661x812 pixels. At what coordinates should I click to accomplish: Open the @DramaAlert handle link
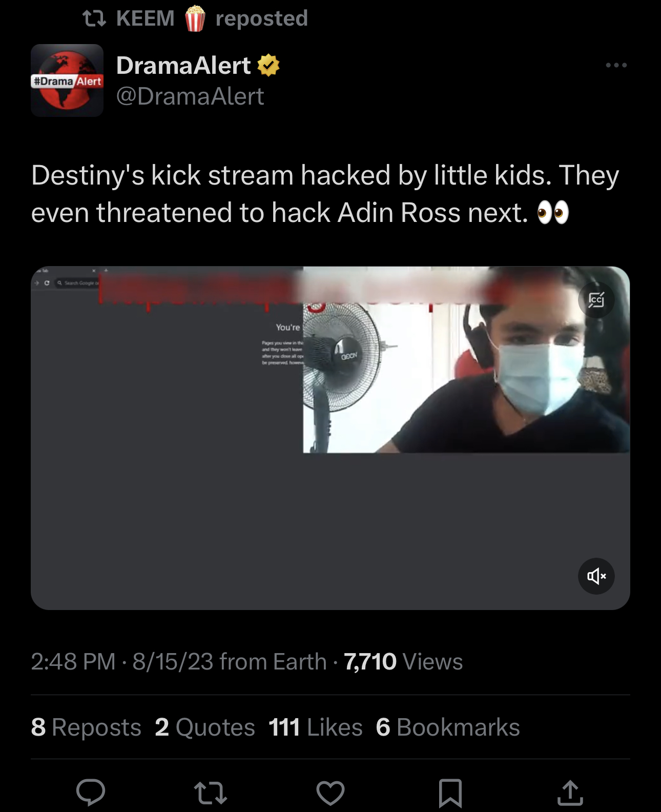190,96
